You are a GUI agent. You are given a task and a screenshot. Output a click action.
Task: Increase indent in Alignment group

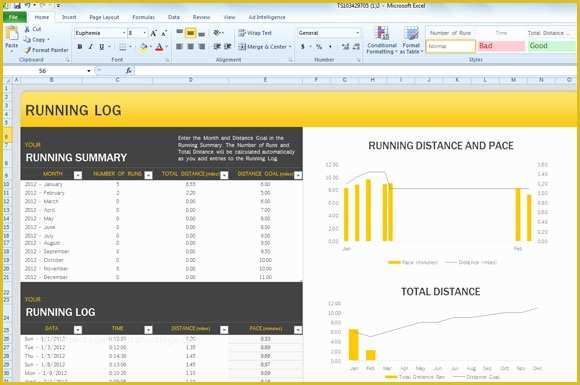coord(228,47)
